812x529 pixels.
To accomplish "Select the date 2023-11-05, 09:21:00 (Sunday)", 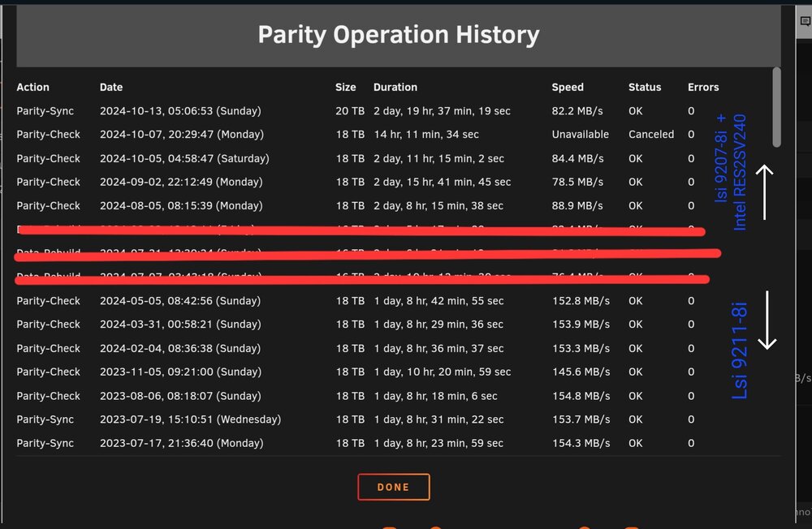I will 181,372.
